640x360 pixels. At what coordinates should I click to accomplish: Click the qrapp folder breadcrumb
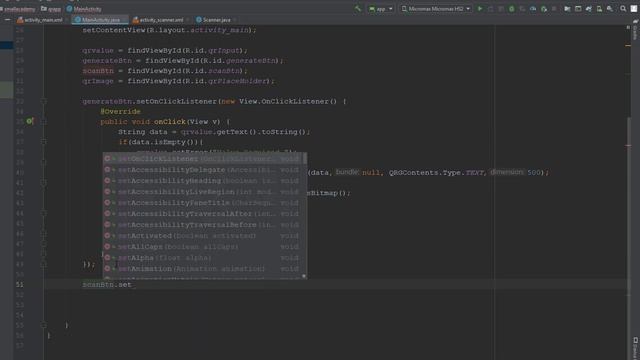pyautogui.click(x=51, y=9)
